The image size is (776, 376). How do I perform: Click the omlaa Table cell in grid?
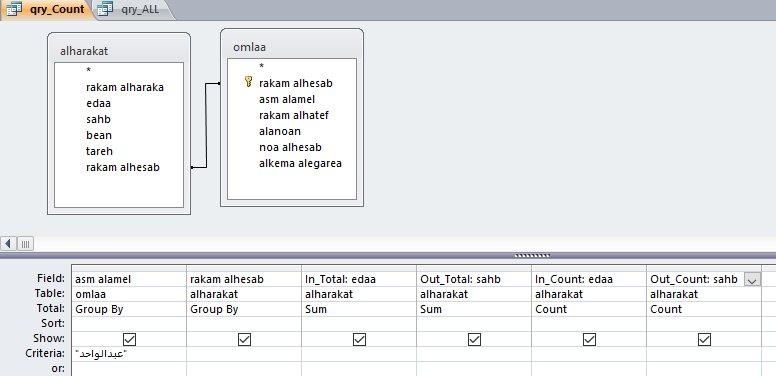pyautogui.click(x=129, y=294)
